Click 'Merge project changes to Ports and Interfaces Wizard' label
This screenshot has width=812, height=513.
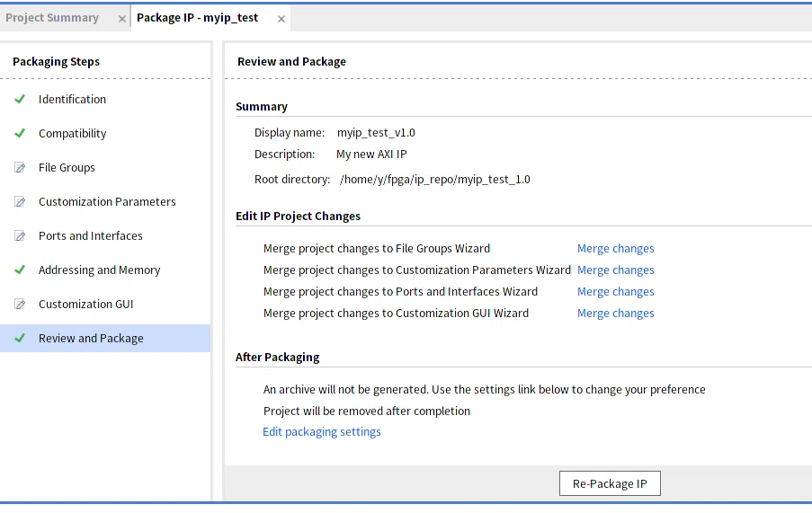pos(400,292)
